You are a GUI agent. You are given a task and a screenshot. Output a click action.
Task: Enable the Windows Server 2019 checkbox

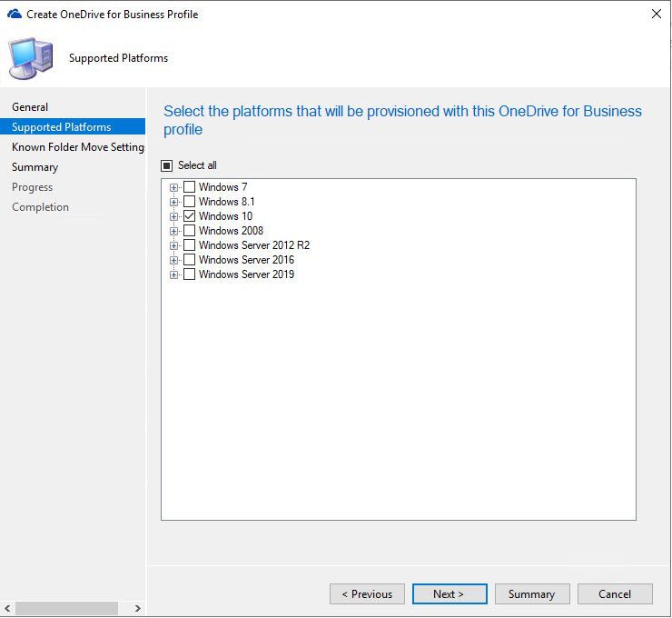[190, 274]
